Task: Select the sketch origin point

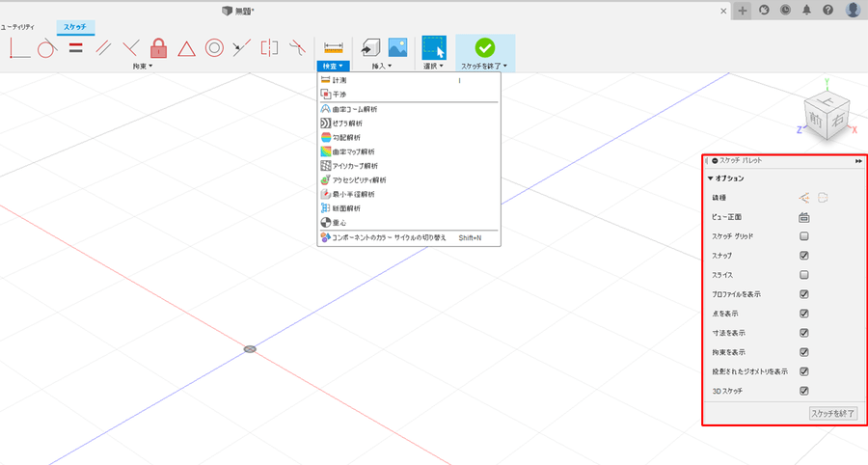Action: [250, 349]
